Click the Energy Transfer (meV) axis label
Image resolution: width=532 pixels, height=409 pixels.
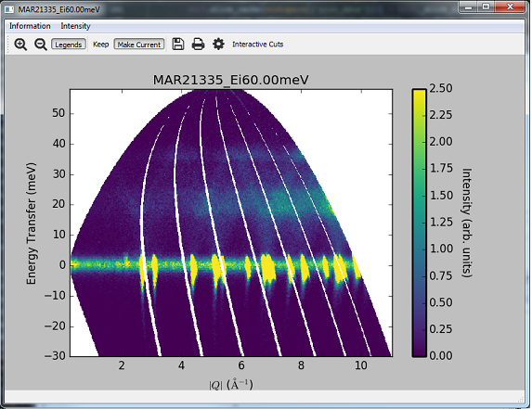point(32,224)
